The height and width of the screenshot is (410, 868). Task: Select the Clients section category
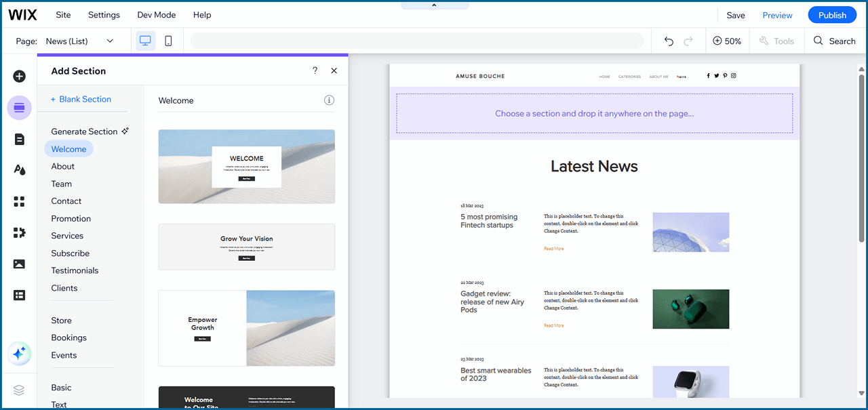pos(64,288)
